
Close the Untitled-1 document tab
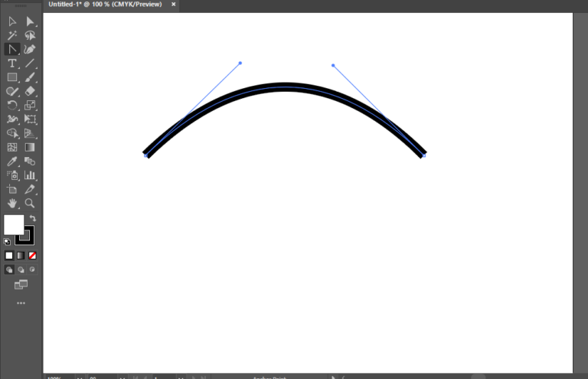click(x=173, y=5)
